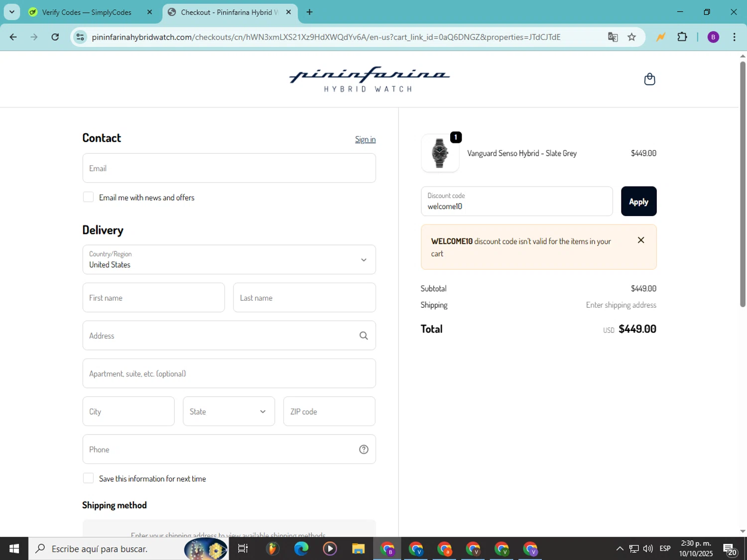Open the notification center icon
This screenshot has width=747, height=560.
click(x=730, y=549)
